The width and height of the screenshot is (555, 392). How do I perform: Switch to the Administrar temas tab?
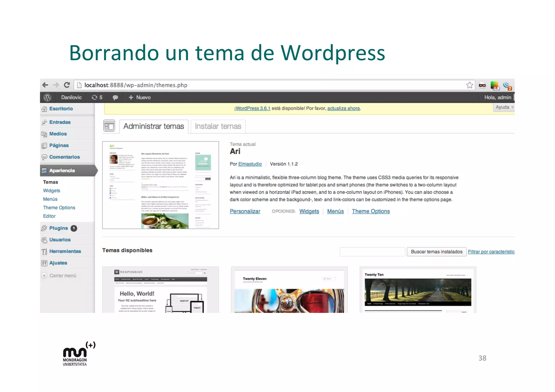click(154, 127)
